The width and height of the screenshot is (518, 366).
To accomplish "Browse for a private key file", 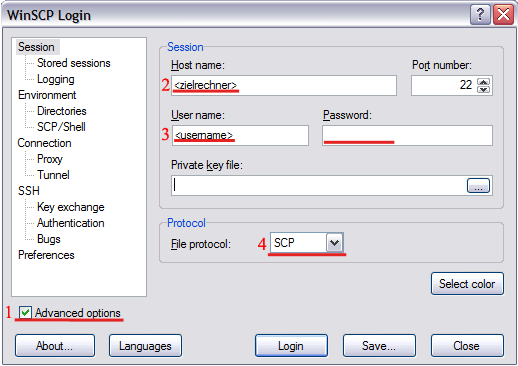I will coord(478,186).
